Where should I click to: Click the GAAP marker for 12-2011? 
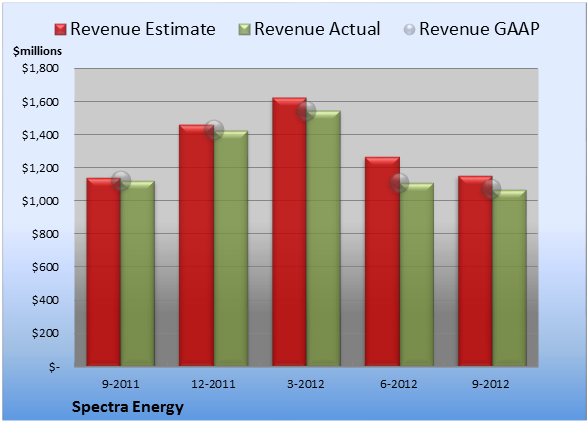coord(214,130)
